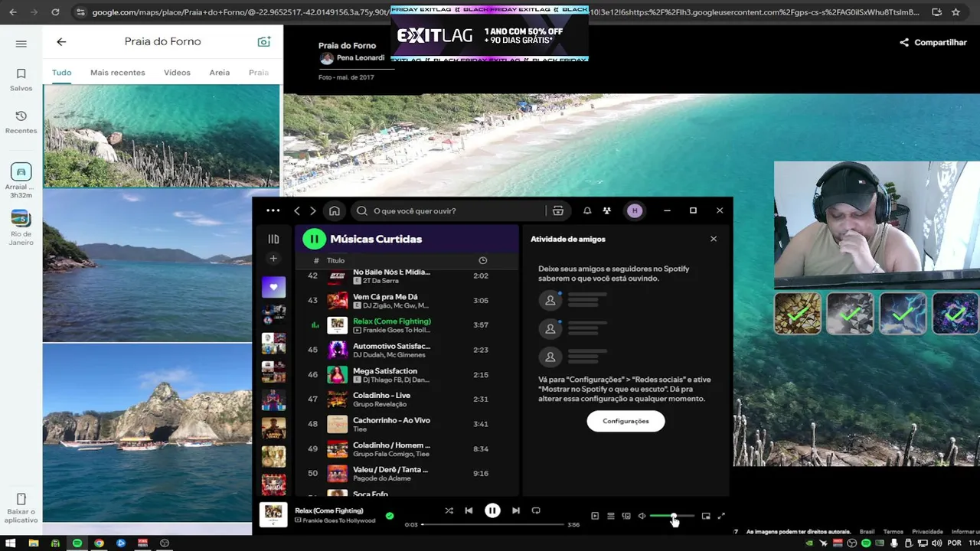Click the Compartilhar button

coord(933,43)
